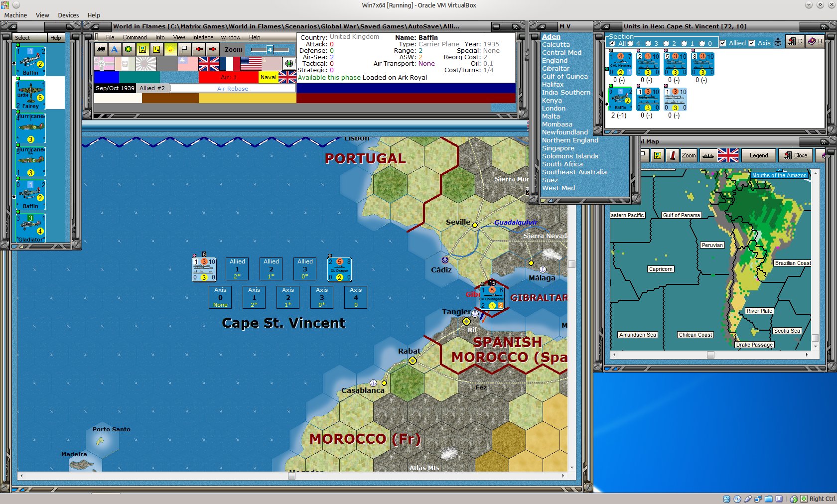Click the Axis 4 sea box

356,297
